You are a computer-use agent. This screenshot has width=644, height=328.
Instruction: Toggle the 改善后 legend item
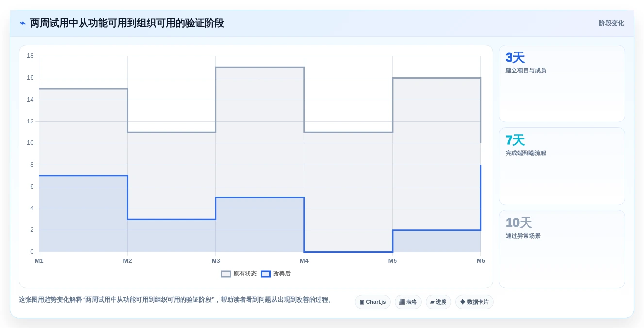coord(276,274)
